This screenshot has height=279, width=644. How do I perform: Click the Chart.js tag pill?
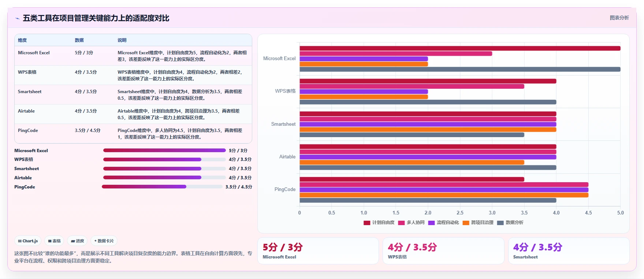(x=28, y=241)
